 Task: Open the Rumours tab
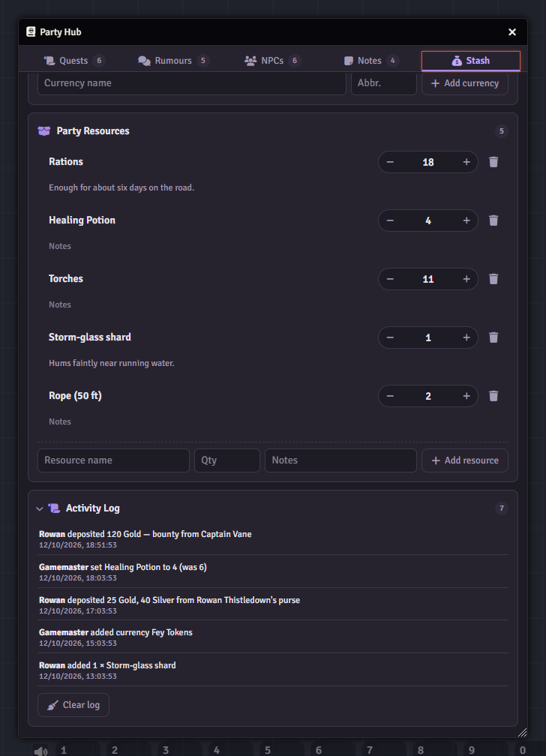click(173, 61)
